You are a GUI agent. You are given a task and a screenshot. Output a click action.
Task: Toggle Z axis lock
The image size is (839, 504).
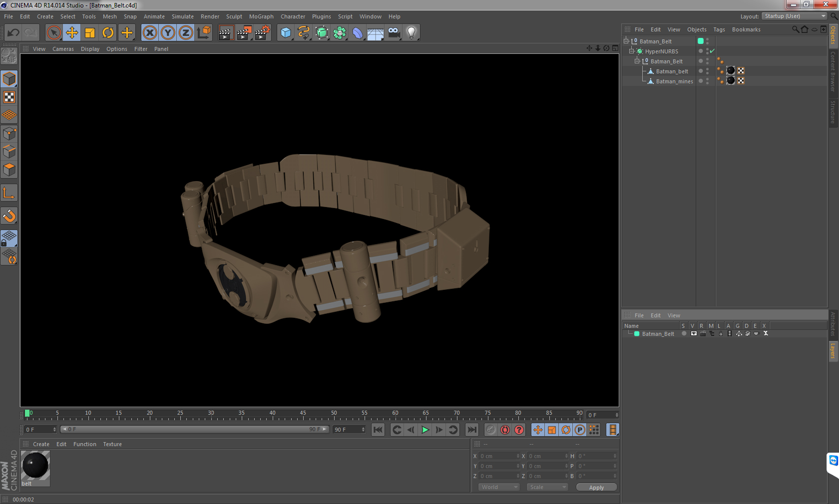click(x=186, y=33)
